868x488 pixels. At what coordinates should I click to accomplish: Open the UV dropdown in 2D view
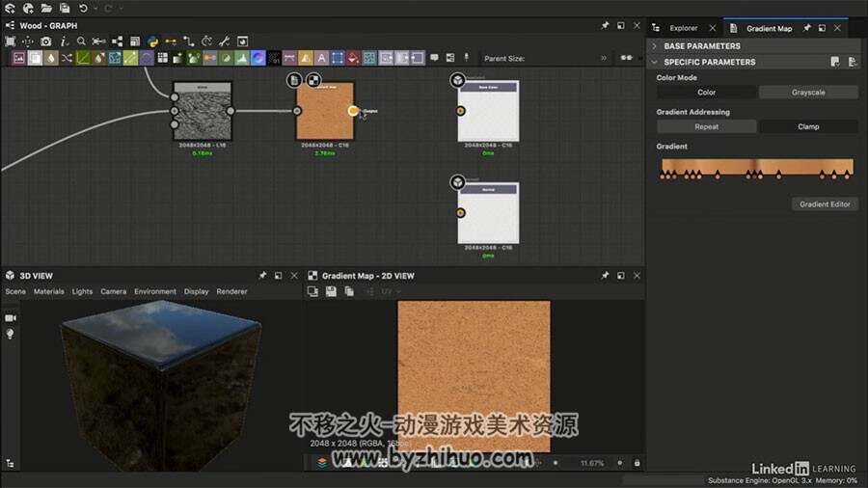pos(391,291)
